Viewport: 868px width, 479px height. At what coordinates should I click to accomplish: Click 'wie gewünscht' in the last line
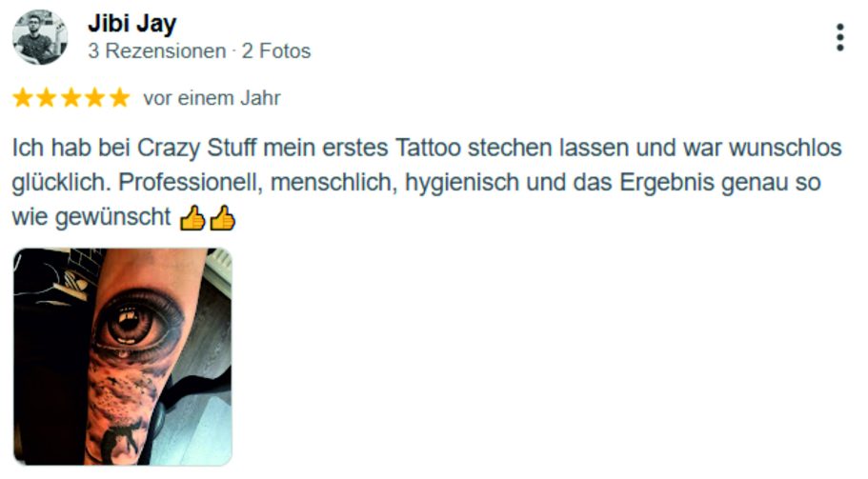(91, 217)
